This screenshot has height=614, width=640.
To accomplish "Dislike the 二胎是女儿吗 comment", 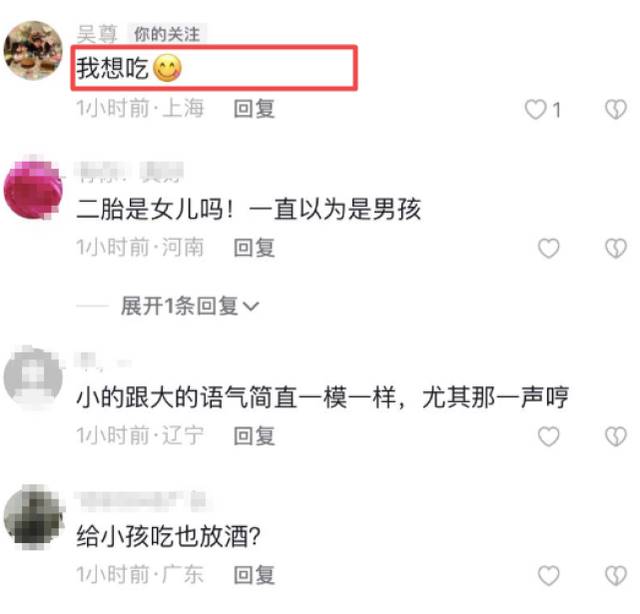I will [x=616, y=248].
